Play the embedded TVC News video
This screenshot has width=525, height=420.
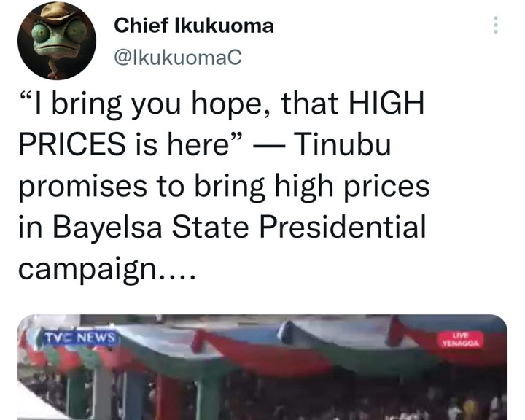click(x=262, y=367)
